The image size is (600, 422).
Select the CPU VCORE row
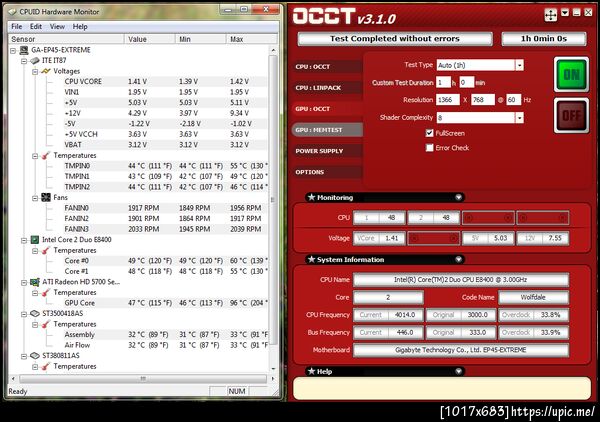click(165, 81)
